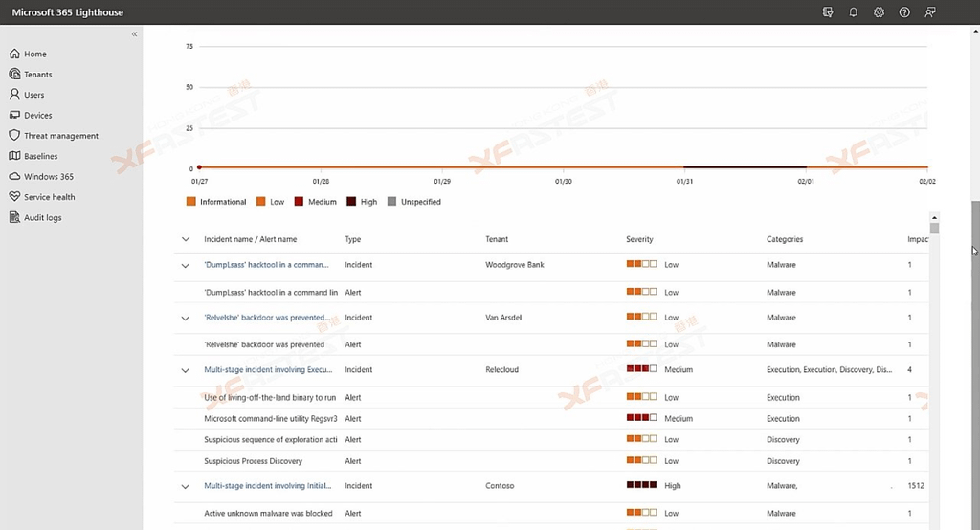Image resolution: width=980 pixels, height=530 pixels.
Task: Open Multi-stage incident involving Execu... link
Action: (268, 370)
